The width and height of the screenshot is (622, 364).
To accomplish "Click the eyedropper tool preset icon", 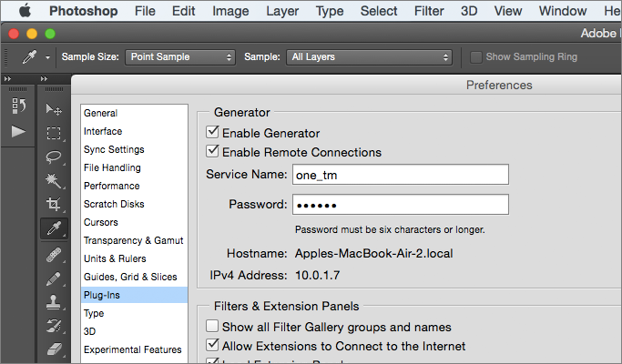I will coord(29,57).
